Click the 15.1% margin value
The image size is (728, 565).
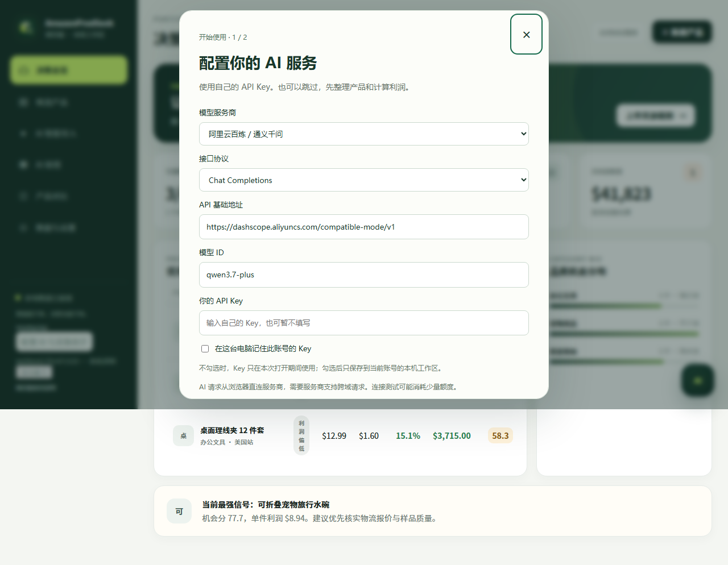408,436
